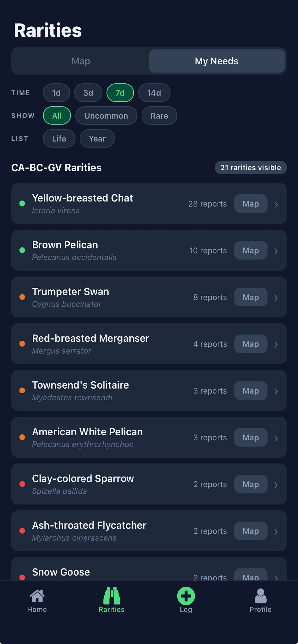Tap red status dot for Clay-colored Sparrow
This screenshot has height=644, width=298.
pyautogui.click(x=22, y=484)
